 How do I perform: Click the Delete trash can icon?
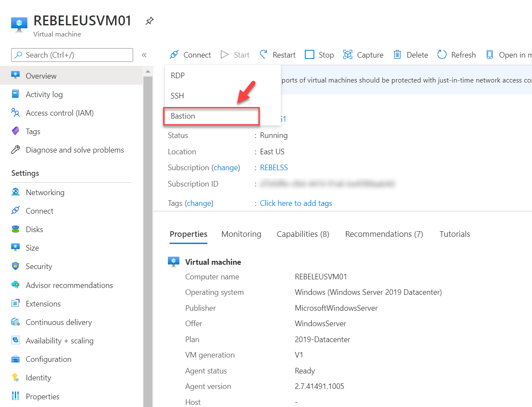(398, 55)
